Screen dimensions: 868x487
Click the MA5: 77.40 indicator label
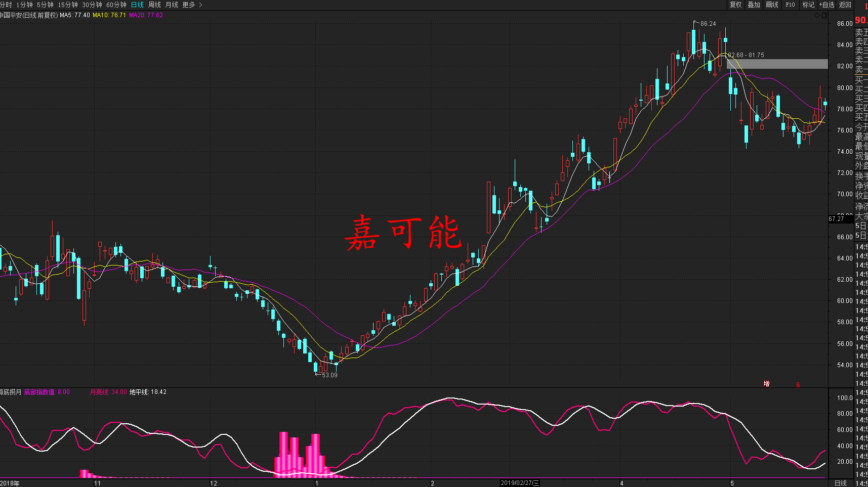(x=75, y=15)
